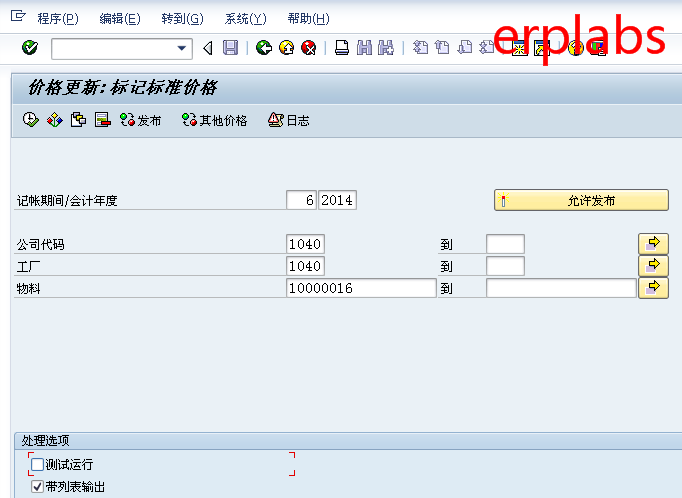Open the command field dropdown arrow

182,48
